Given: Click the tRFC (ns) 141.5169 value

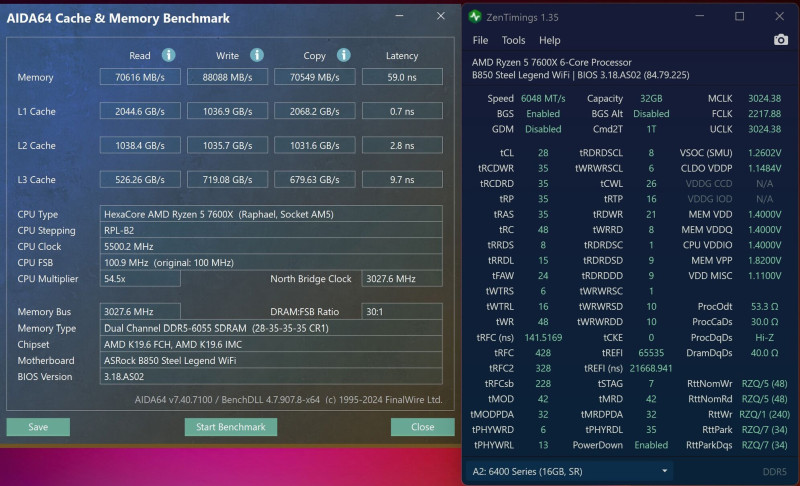Looking at the screenshot, I should (x=543, y=338).
